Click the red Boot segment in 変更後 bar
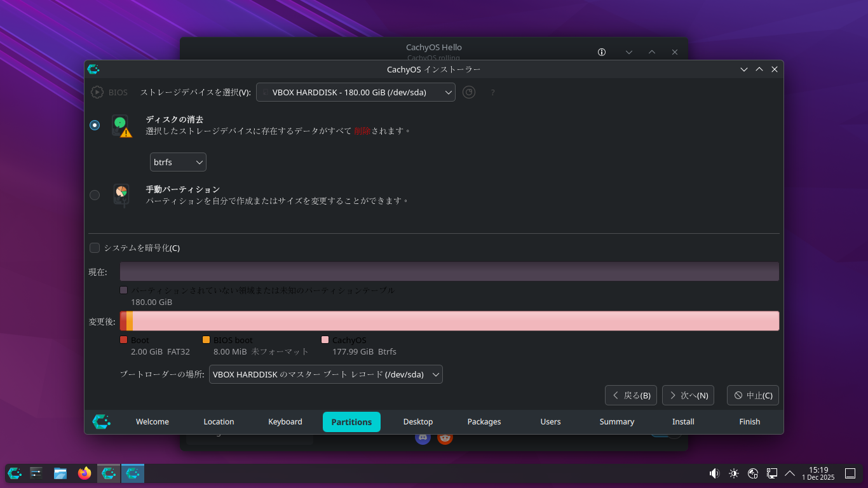This screenshot has width=868, height=488. click(123, 321)
